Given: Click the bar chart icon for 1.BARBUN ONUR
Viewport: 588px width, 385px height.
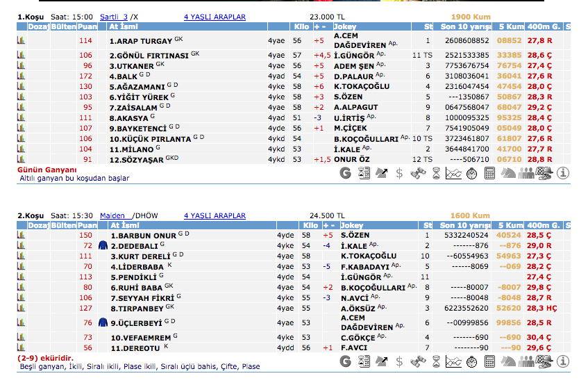Looking at the screenshot, I should tap(21, 236).
